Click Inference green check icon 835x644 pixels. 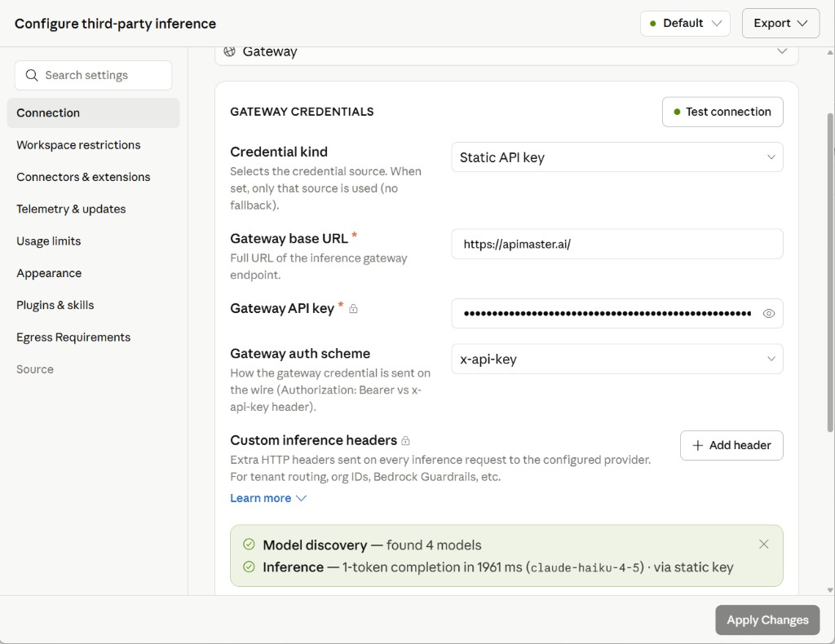click(x=249, y=567)
